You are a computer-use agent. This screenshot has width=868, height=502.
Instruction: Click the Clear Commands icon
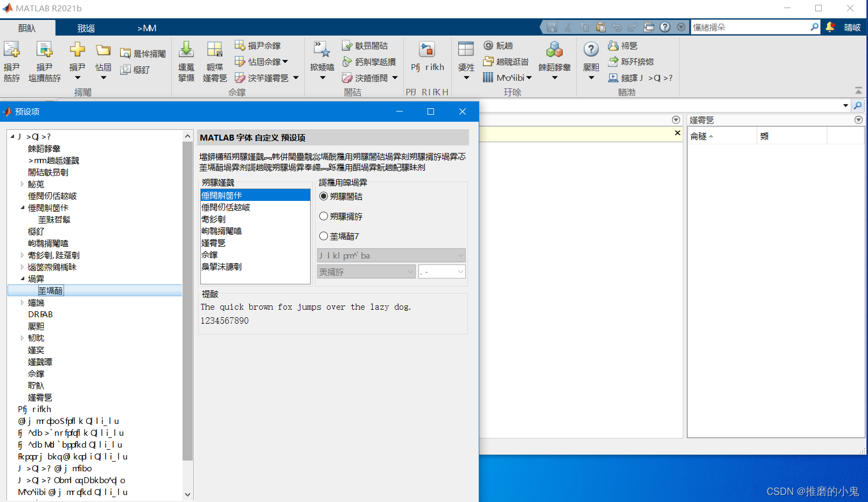(x=347, y=78)
